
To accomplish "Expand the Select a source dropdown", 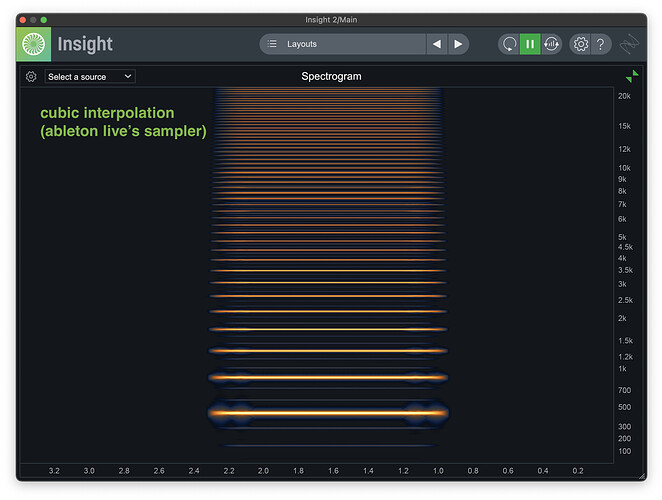I will coord(90,77).
